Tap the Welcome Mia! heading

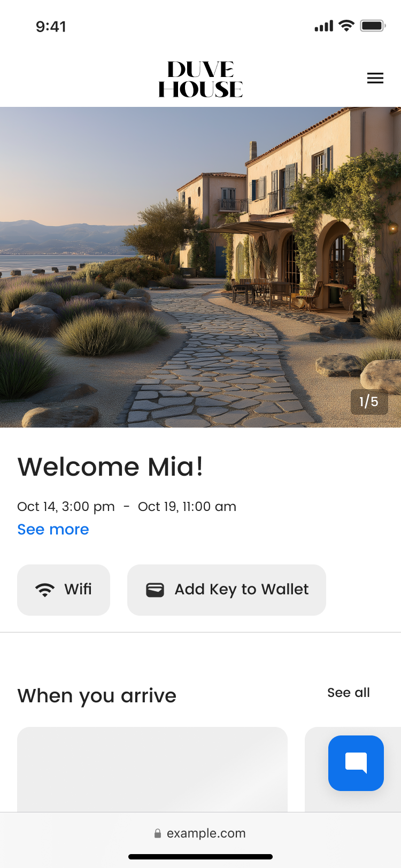[110, 467]
